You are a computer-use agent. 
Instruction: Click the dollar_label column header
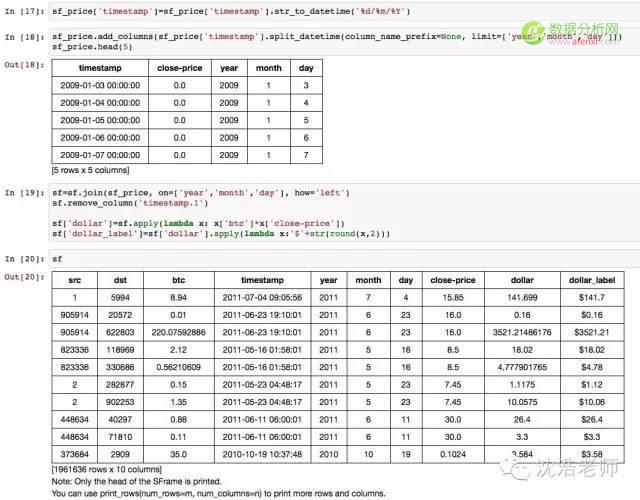[592, 280]
